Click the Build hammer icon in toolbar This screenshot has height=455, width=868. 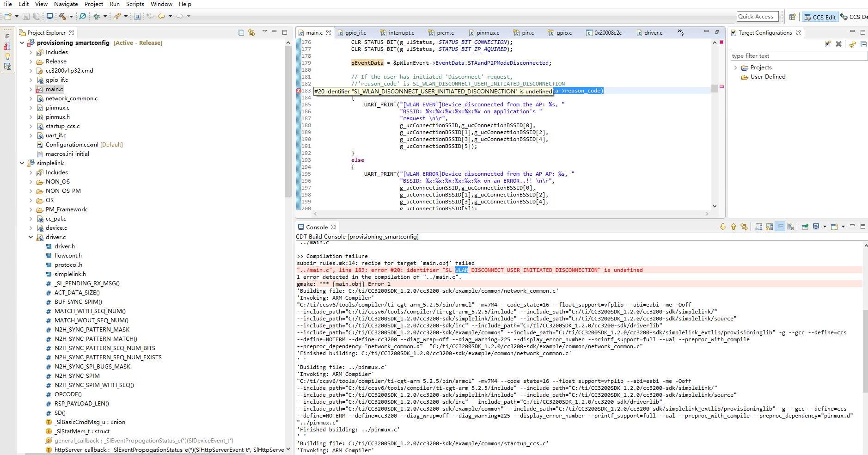(x=62, y=16)
